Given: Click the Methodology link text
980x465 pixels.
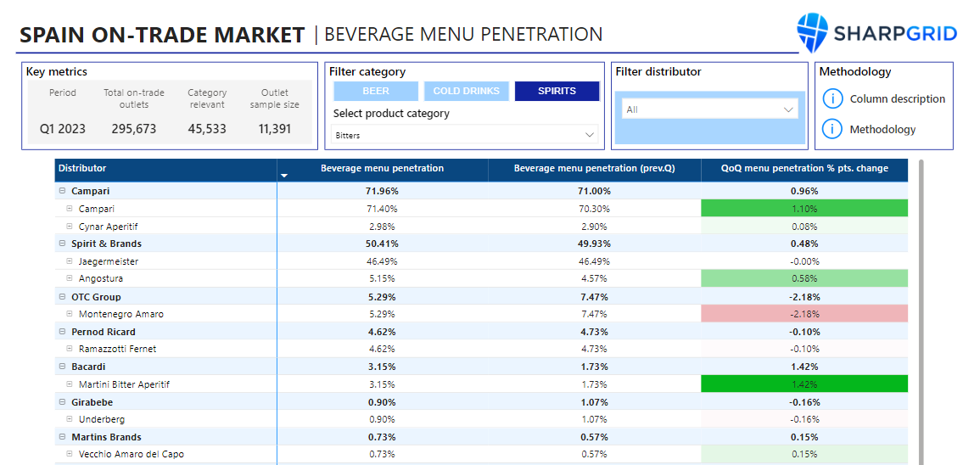Looking at the screenshot, I should coord(882,129).
